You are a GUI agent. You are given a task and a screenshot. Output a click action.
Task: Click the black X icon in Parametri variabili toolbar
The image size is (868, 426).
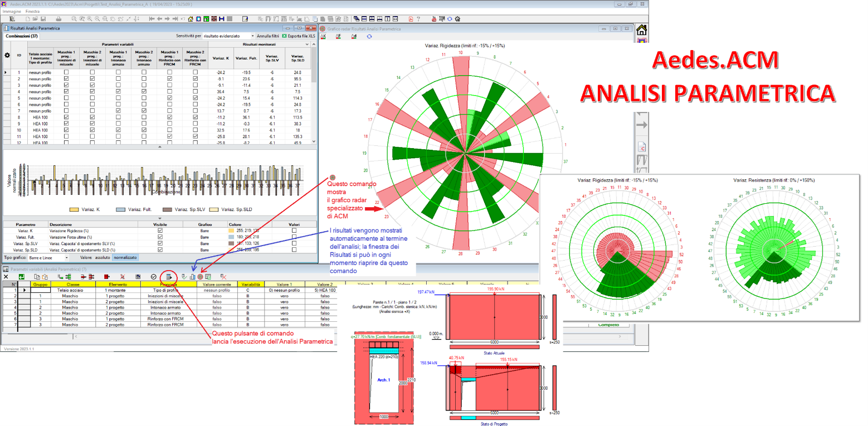6,277
